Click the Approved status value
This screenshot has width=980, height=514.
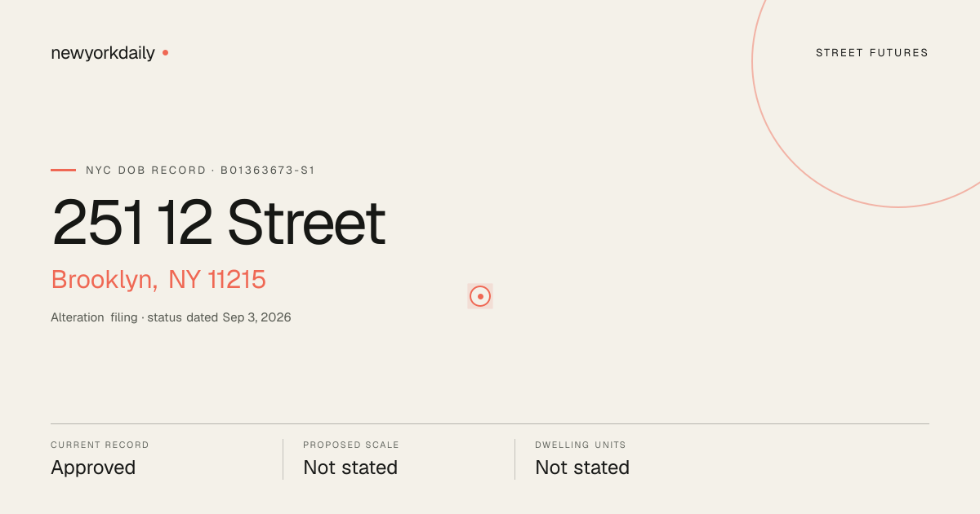93,467
